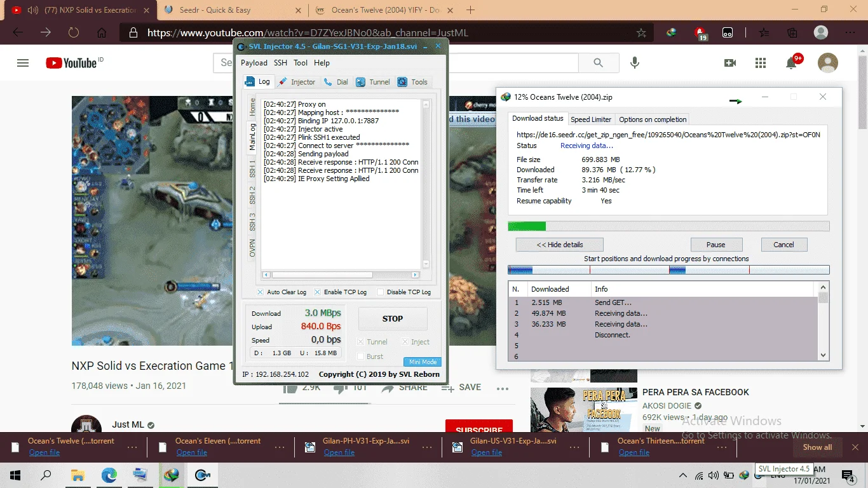Switch to the Tunnel tab
The height and width of the screenshot is (488, 868).
click(x=373, y=82)
